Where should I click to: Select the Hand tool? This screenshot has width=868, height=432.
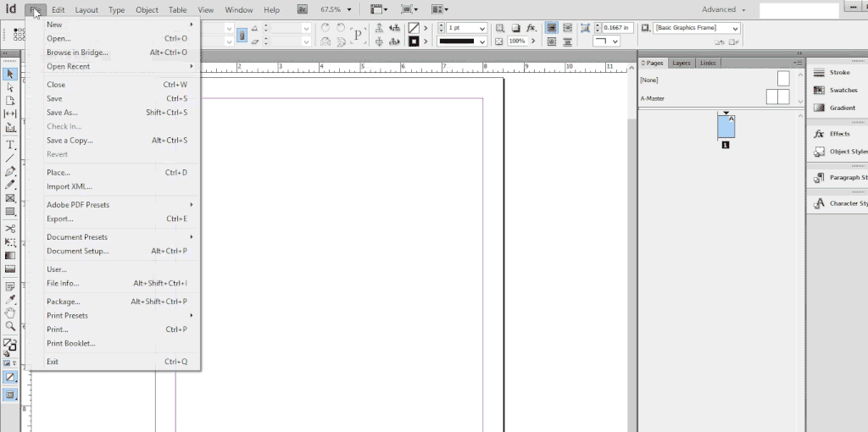10,313
